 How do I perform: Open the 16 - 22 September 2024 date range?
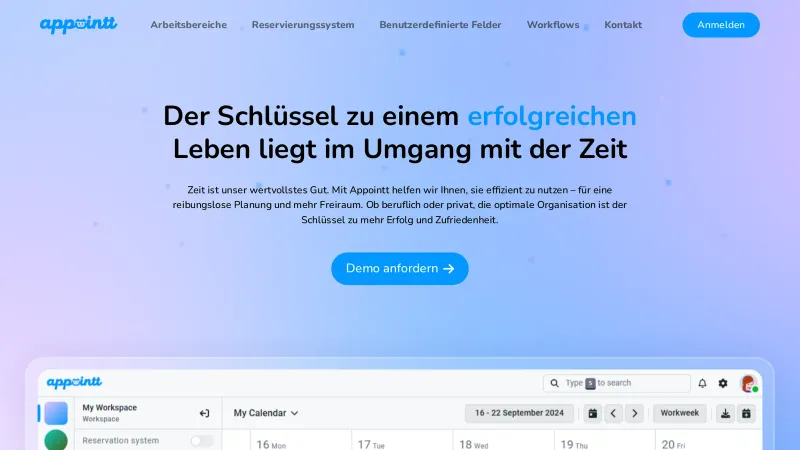tap(520, 413)
